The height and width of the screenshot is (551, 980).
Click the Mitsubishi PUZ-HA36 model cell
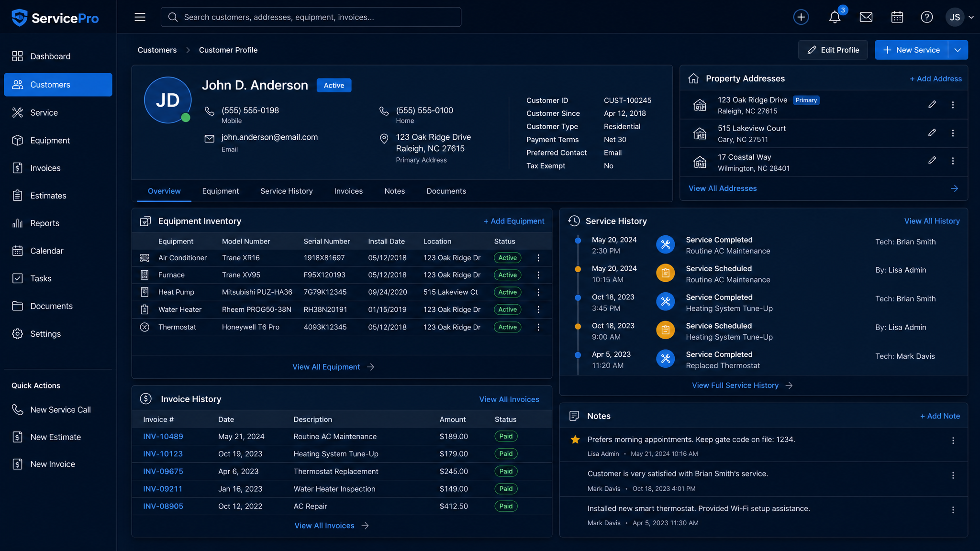tap(257, 292)
